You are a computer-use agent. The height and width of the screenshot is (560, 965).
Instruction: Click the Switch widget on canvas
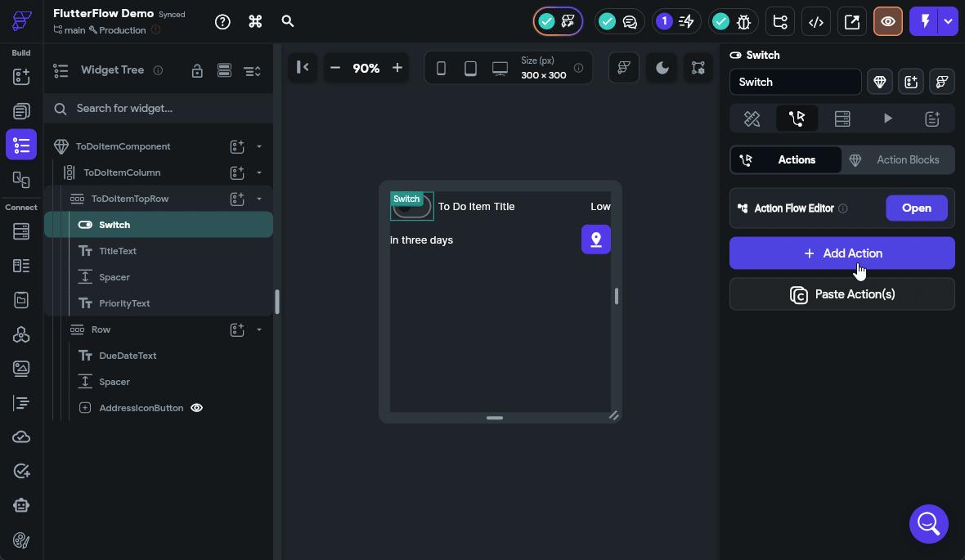[x=411, y=207]
